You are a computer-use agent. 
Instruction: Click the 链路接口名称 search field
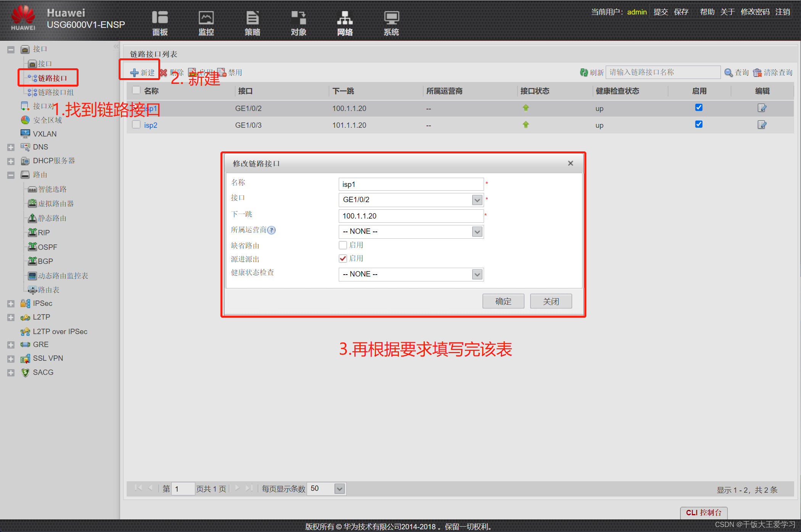[663, 72]
